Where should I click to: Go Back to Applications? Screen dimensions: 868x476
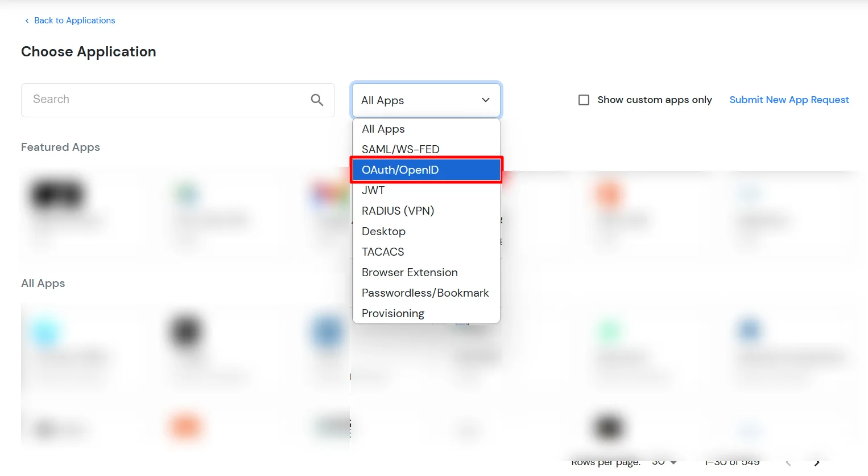[x=75, y=20]
